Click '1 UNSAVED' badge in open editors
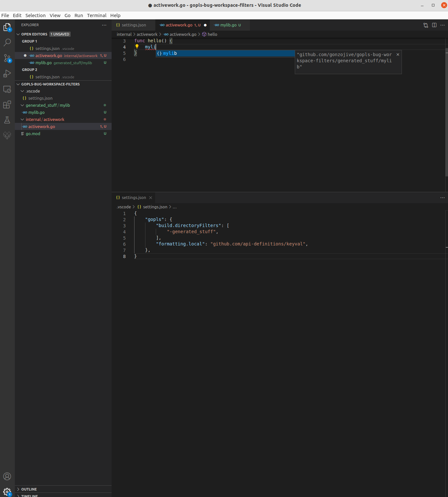This screenshot has width=448, height=497. tap(60, 34)
